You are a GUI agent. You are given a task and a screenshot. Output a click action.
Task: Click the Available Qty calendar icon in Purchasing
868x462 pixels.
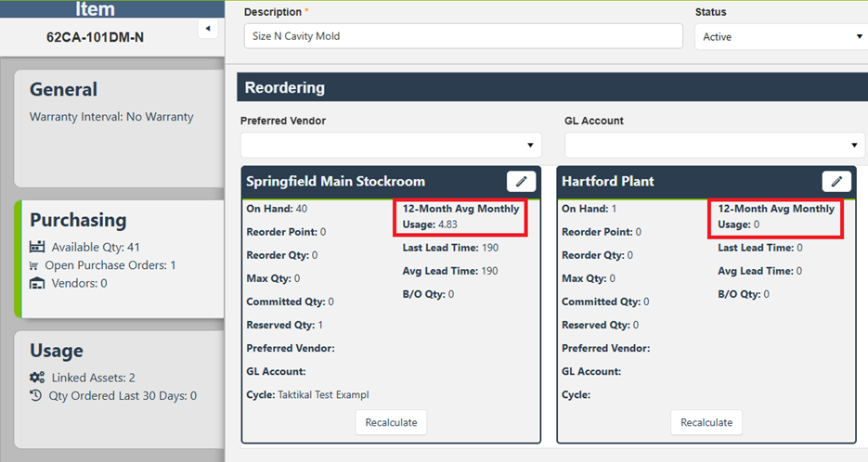pos(37,247)
